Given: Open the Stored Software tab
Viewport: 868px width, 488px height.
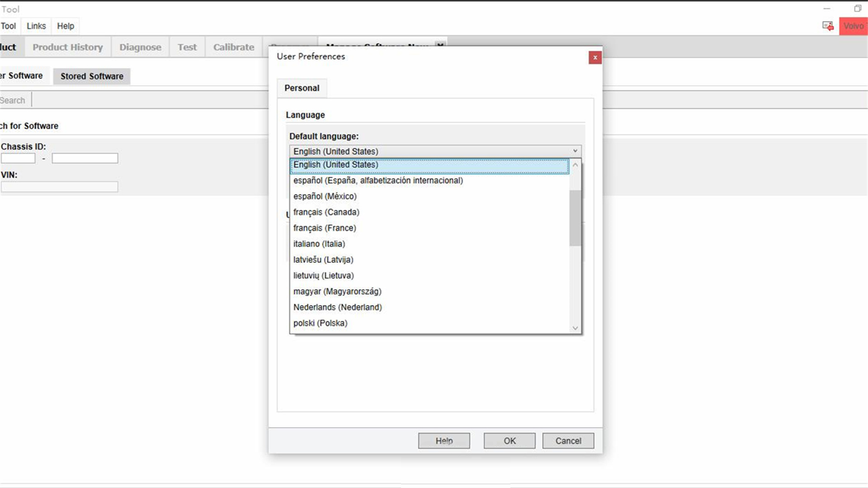Looking at the screenshot, I should pos(92,76).
